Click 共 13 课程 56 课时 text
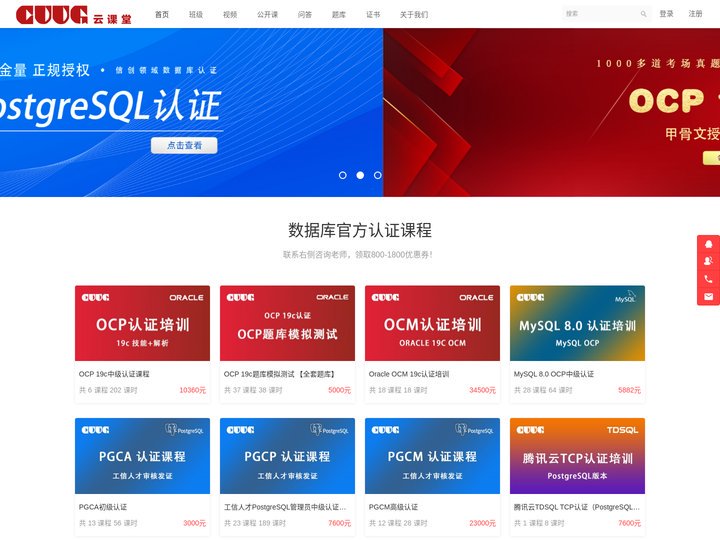 click(x=108, y=523)
